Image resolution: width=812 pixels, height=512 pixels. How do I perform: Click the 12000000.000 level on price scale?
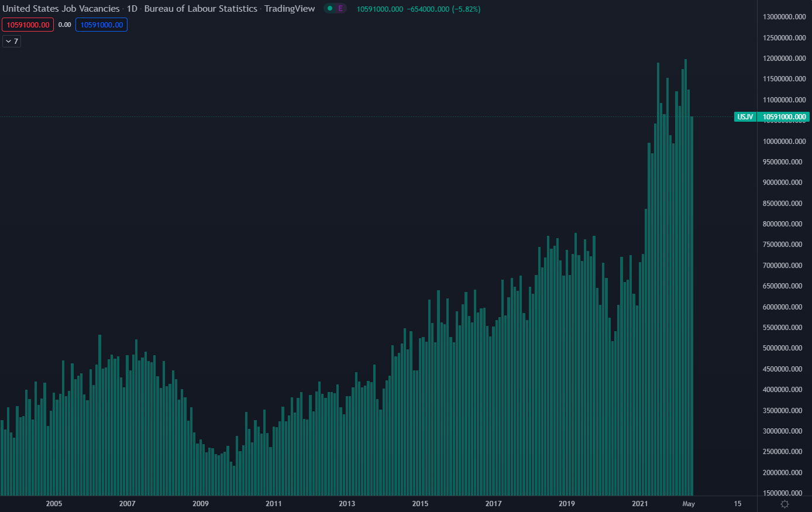point(784,59)
